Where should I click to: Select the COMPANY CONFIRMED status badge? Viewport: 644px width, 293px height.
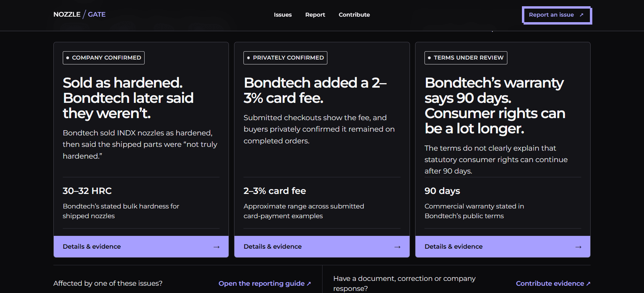(104, 58)
